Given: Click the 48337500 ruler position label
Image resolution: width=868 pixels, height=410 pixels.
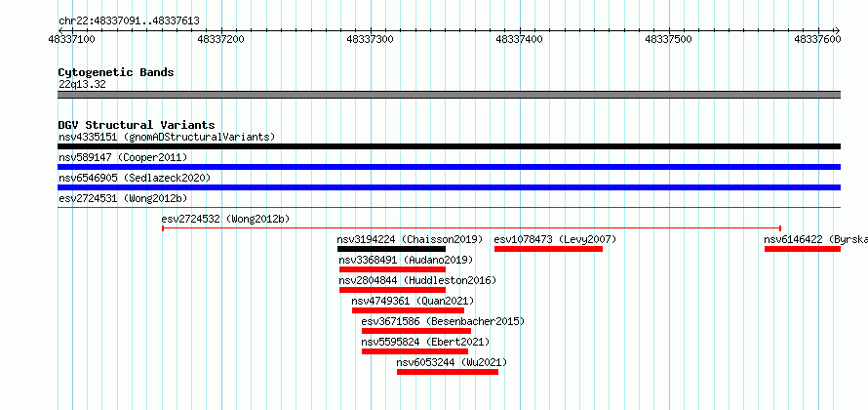Looking at the screenshot, I should click(x=669, y=39).
